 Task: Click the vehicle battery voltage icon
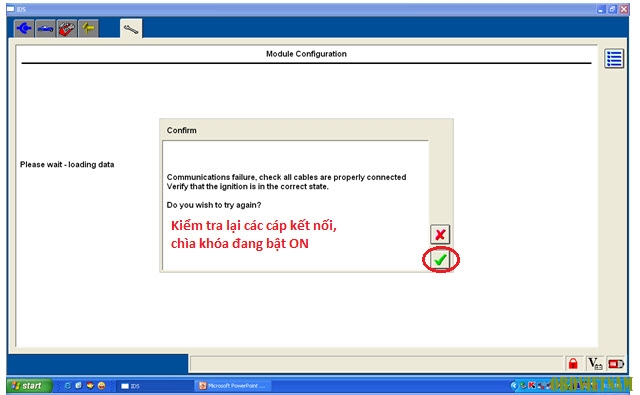coord(595,363)
